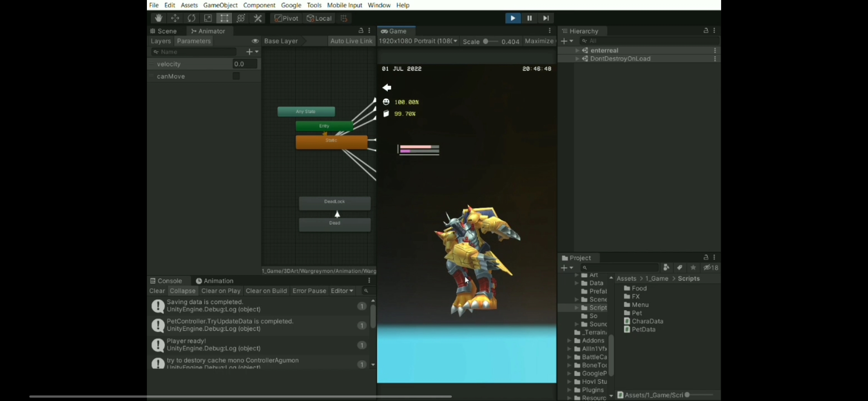Click the white back arrow in game
This screenshot has height=401, width=868.
387,88
